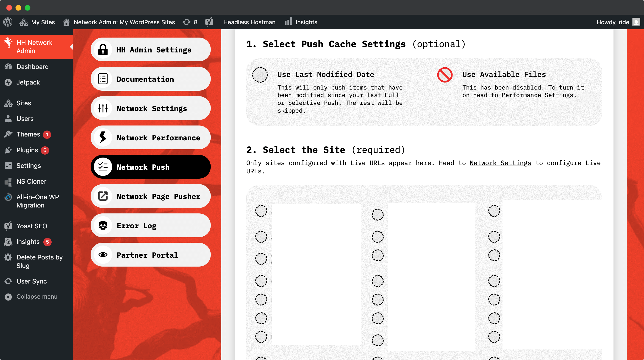Open the Plugins menu item
644x360 pixels.
[x=27, y=150]
